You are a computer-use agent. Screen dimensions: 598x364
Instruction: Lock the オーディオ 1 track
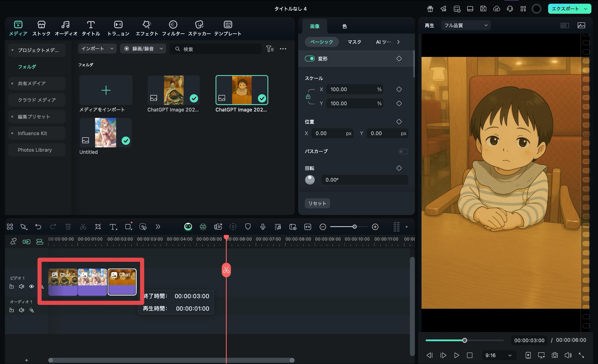11,310
